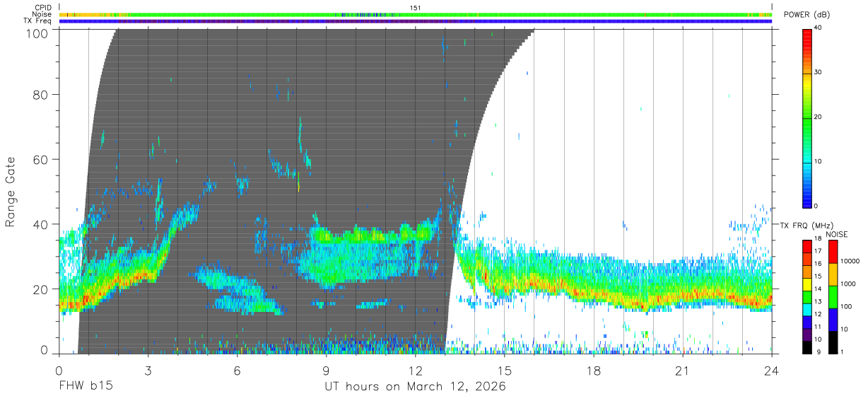Click the CPID label at top left

(42, 8)
